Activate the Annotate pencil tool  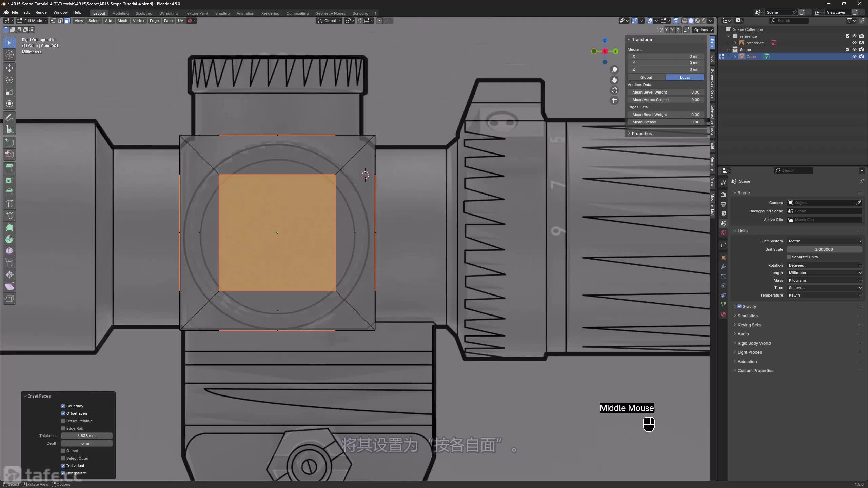[x=9, y=117]
